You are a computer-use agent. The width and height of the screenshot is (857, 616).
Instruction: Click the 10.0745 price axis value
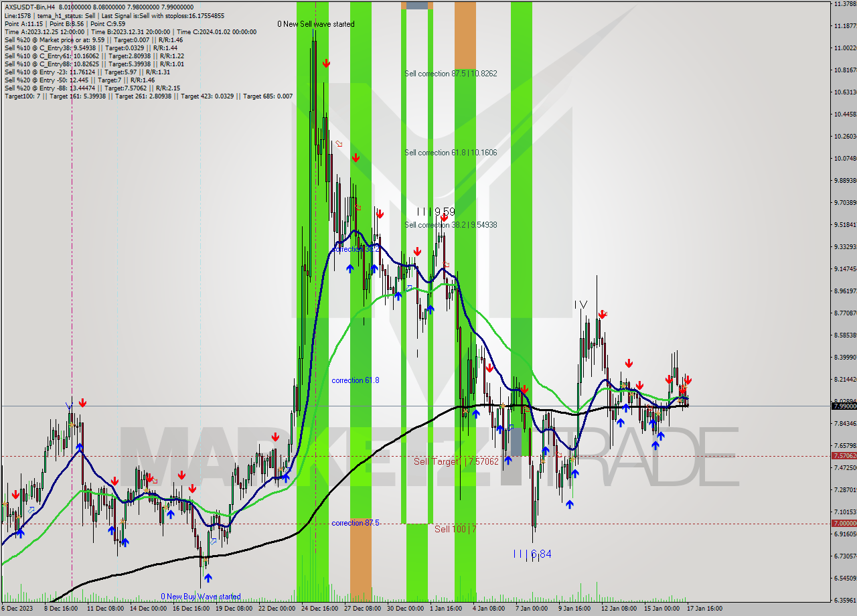click(x=845, y=158)
